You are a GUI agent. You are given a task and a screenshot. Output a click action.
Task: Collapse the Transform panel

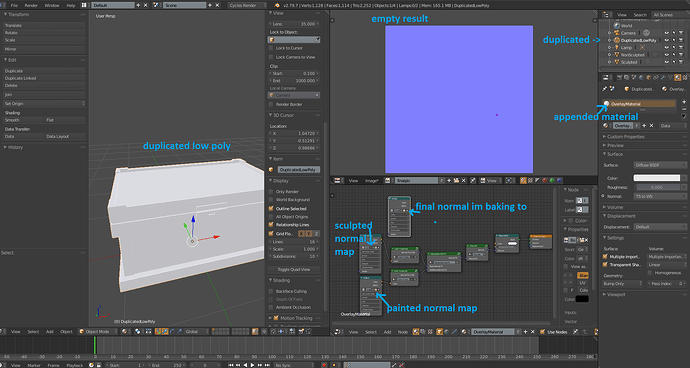click(6, 15)
